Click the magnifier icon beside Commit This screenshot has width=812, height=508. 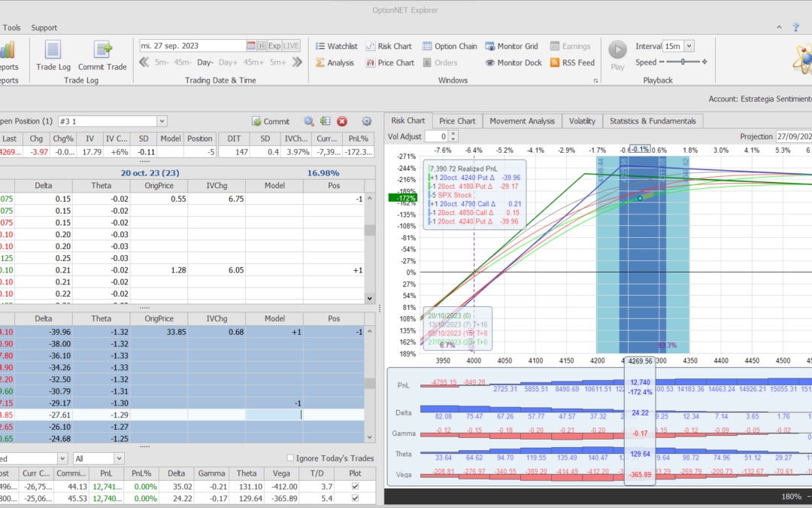click(308, 121)
